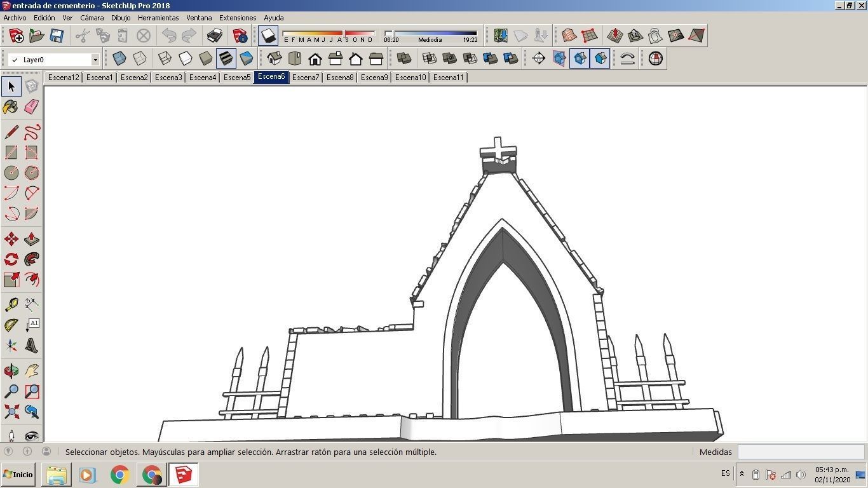Activate the Push/Pull tool

point(32,239)
